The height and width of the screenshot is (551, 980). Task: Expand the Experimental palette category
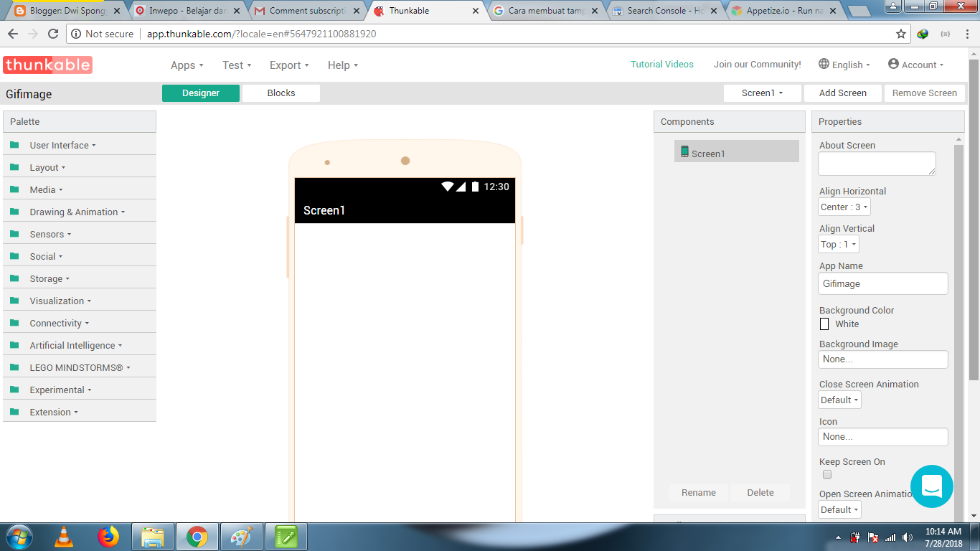[61, 390]
